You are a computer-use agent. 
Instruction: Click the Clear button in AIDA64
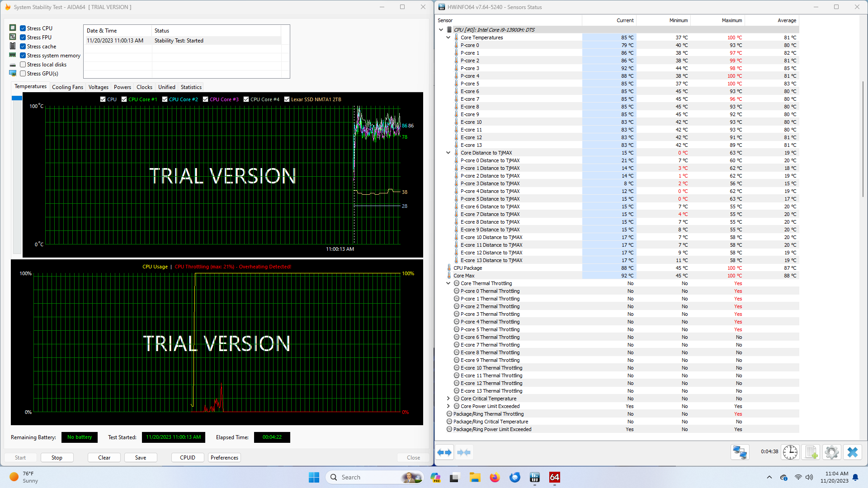tap(104, 458)
